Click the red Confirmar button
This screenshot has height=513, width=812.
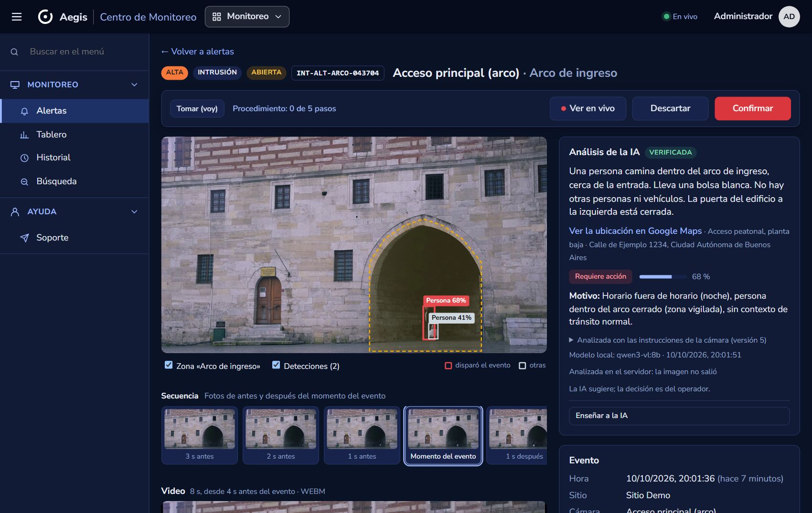pos(753,108)
